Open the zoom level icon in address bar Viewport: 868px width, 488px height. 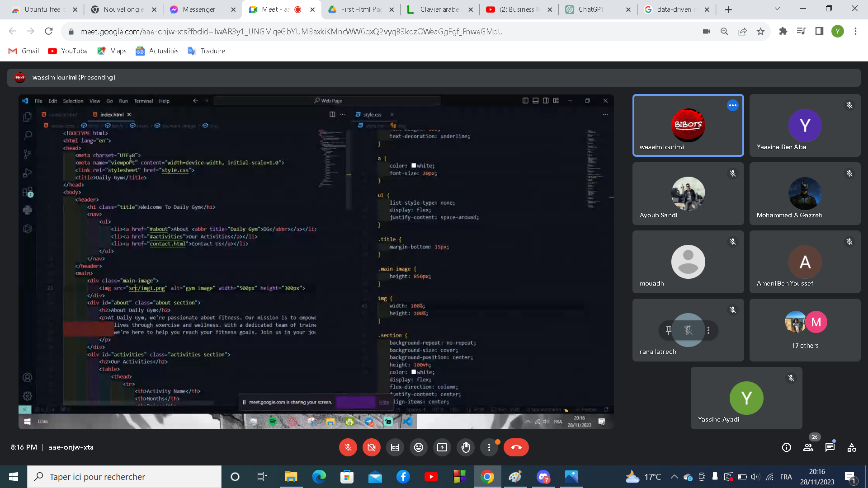tap(724, 32)
